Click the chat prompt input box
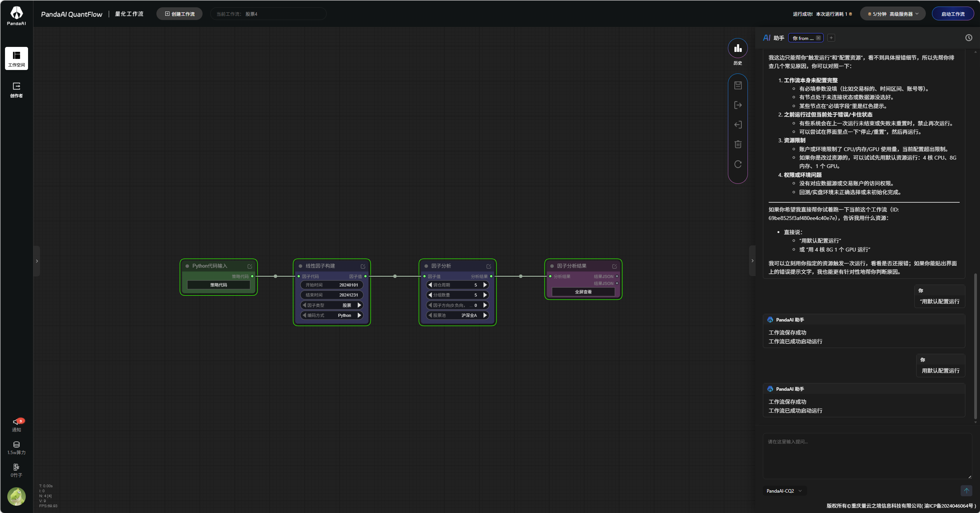This screenshot has width=980, height=513. 867,456
